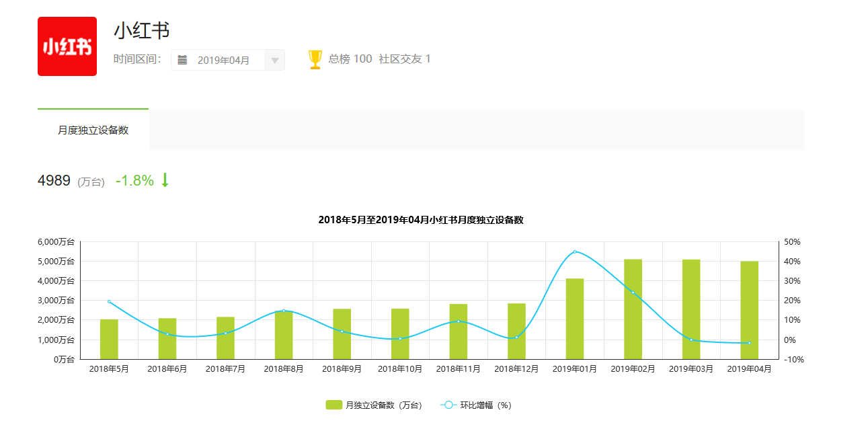Click the gold trophy ranking icon
The height and width of the screenshot is (429, 868).
315,59
